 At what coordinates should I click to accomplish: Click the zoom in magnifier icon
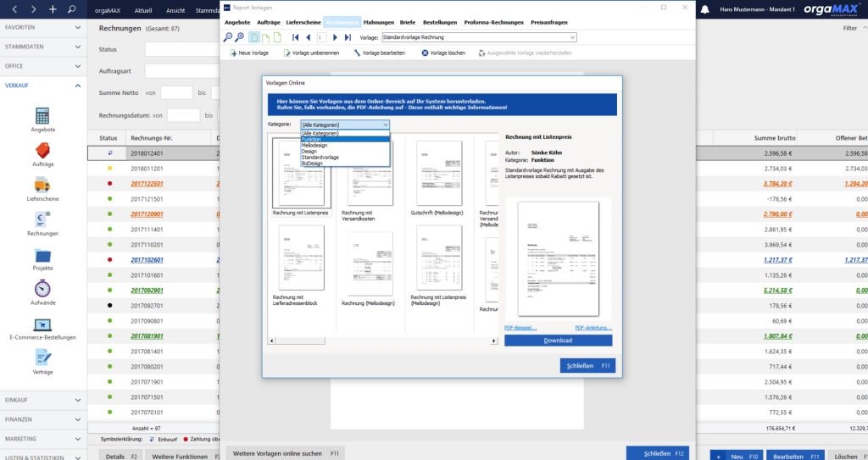tap(240, 37)
